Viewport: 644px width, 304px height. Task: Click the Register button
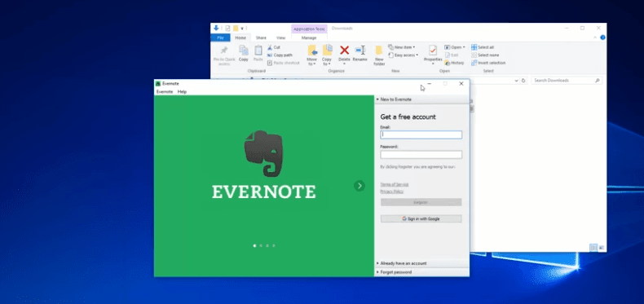coord(421,202)
